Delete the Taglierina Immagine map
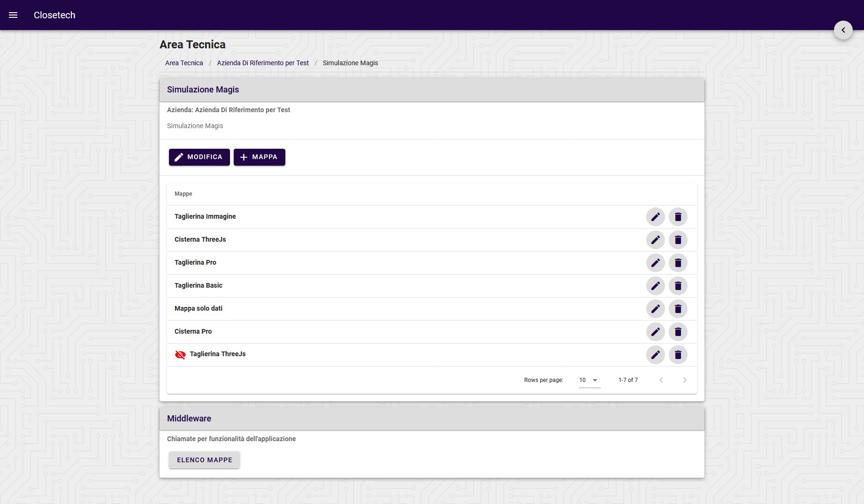864x504 pixels. pos(678,217)
